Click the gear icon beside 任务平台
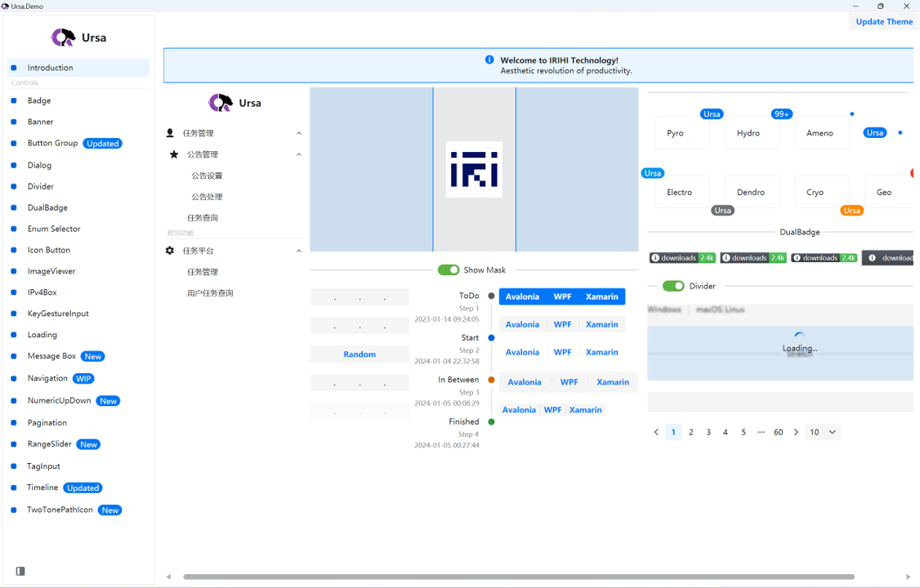920x588 pixels. [170, 251]
